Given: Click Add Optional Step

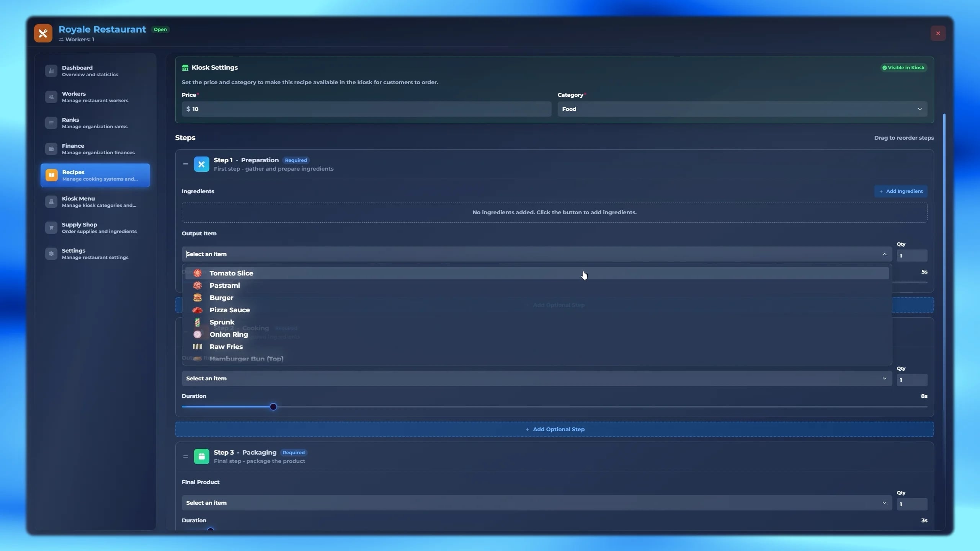Looking at the screenshot, I should (555, 429).
